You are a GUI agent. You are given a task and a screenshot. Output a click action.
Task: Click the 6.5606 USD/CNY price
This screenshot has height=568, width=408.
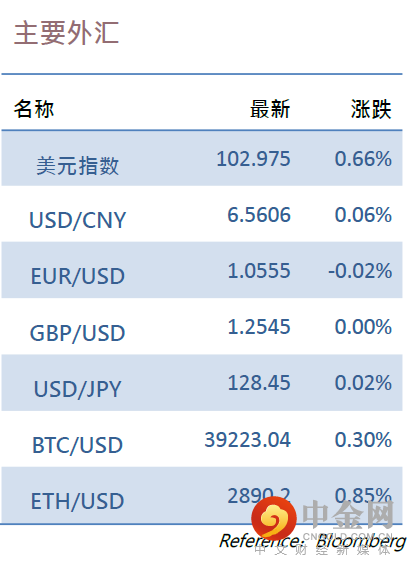click(259, 214)
